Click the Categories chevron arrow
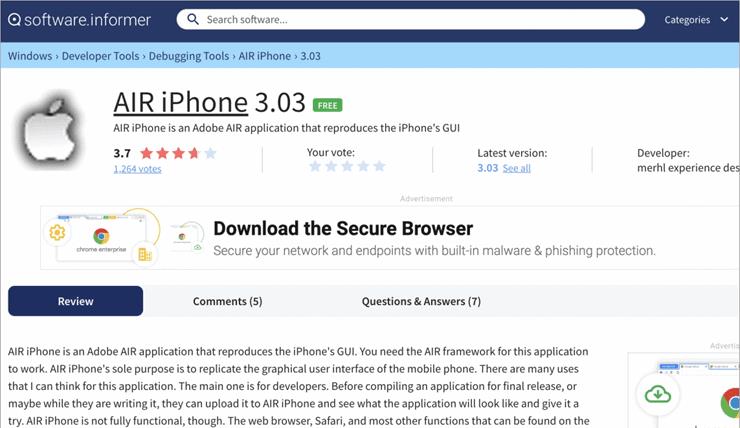 click(724, 19)
